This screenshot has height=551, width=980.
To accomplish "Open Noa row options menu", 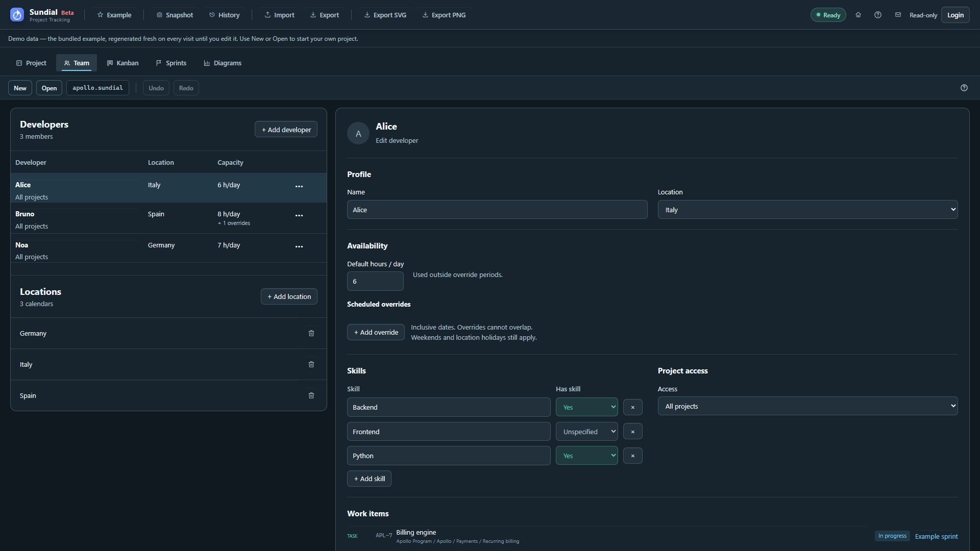I will pyautogui.click(x=299, y=246).
